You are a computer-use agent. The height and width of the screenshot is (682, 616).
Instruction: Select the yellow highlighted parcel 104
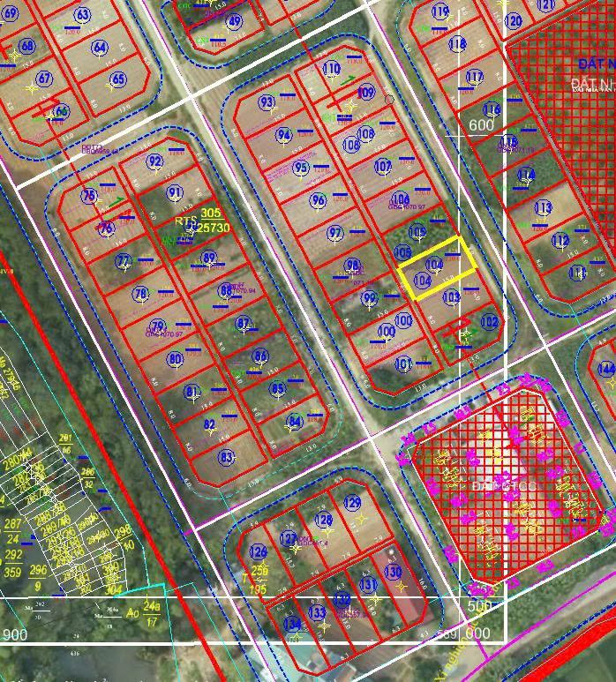438,269
